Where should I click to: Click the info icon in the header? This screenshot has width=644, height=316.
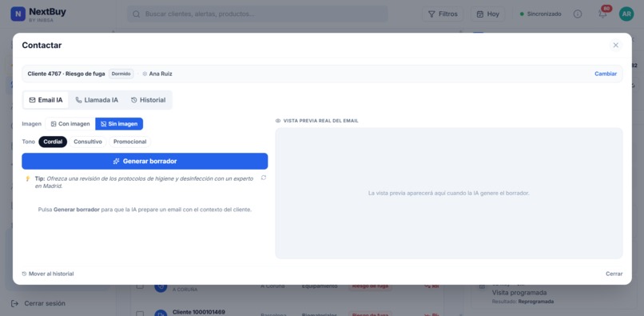[x=578, y=14]
